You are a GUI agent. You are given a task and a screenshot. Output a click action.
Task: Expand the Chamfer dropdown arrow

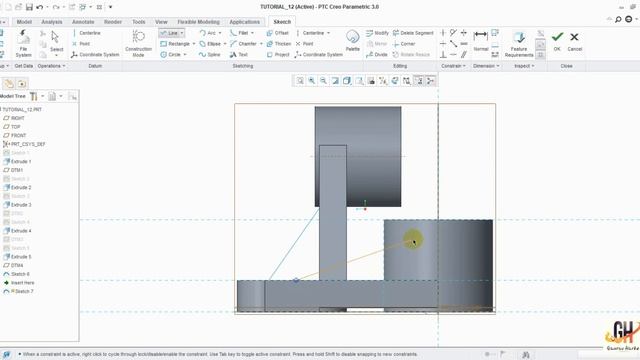click(261, 44)
